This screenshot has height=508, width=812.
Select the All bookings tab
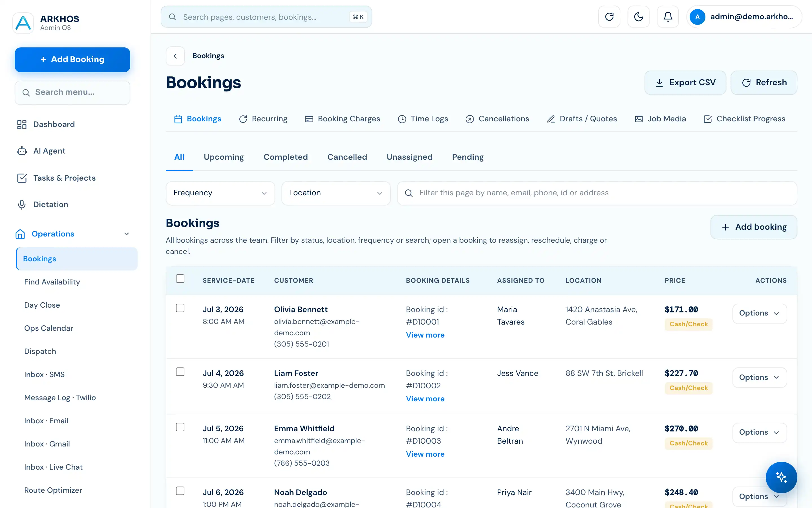point(179,157)
